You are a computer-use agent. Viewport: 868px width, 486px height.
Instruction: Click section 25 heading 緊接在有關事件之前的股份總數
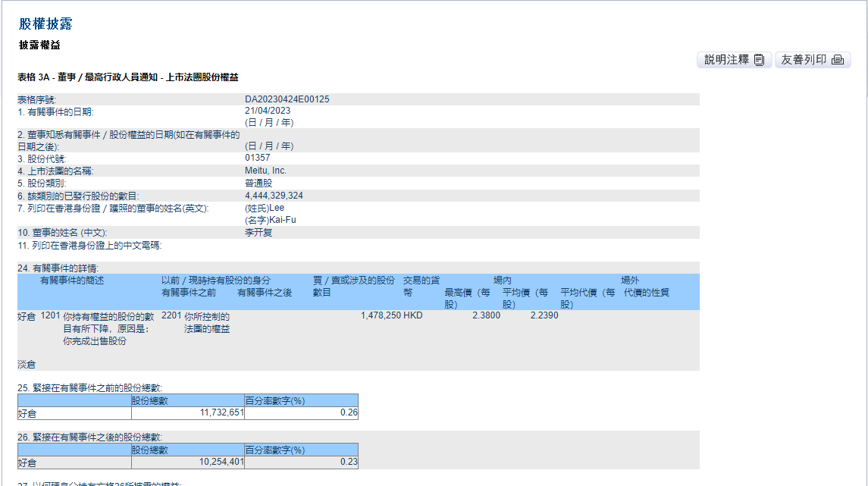coord(89,388)
